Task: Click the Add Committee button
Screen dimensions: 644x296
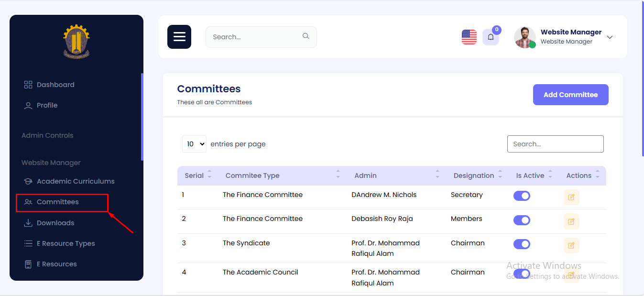Action: [x=570, y=95]
